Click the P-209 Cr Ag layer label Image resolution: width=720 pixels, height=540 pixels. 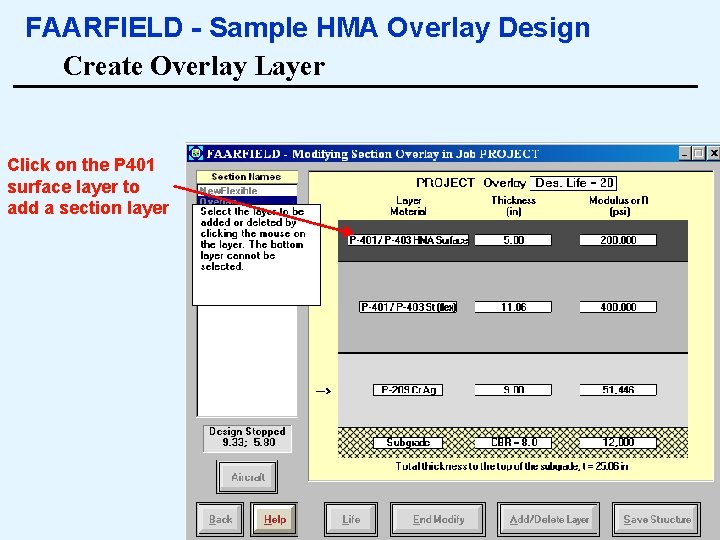(x=408, y=390)
